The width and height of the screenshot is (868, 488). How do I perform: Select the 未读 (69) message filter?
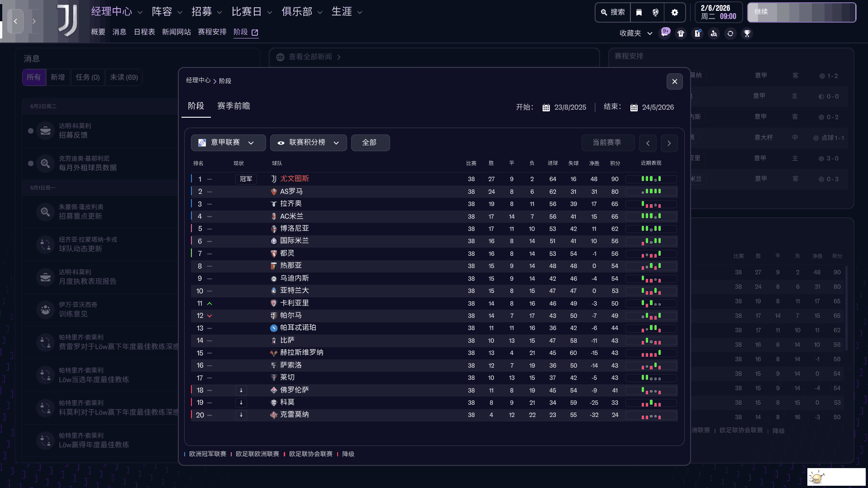pos(124,77)
